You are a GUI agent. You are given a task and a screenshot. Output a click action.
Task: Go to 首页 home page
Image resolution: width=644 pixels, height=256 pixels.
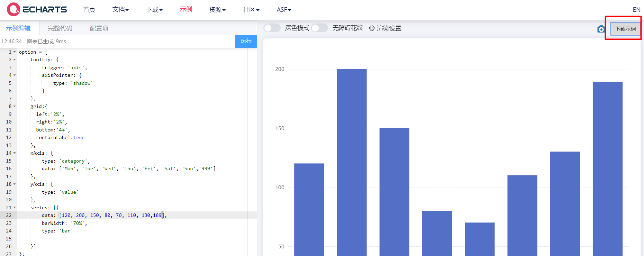point(89,10)
